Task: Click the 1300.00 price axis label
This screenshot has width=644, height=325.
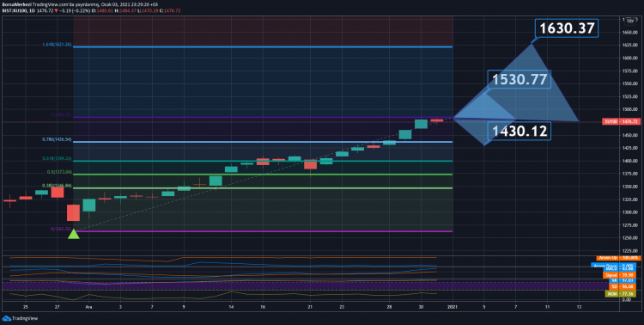Action: pos(629,212)
